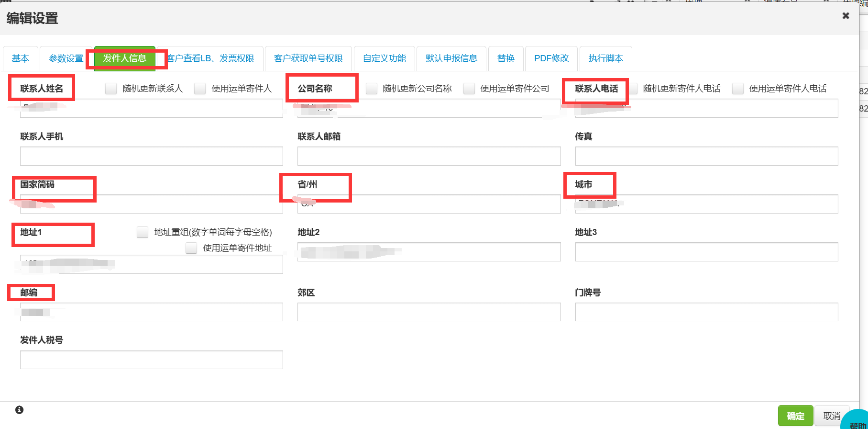Open 客户查看LB、发票权限 tab
868x429 pixels.
(210, 58)
